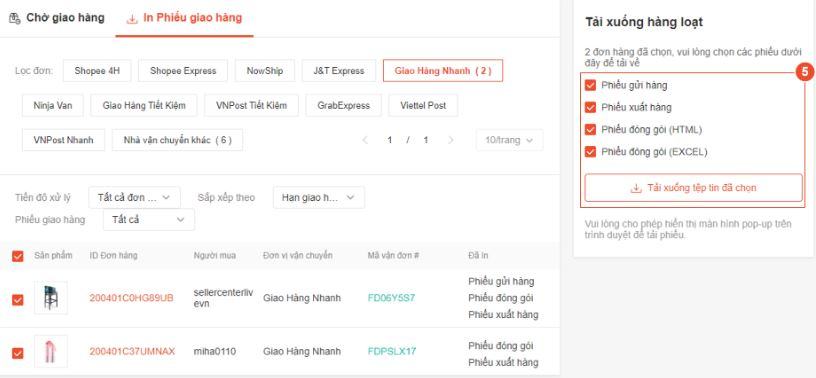Select Giao Hàng Nhanh (2) filter
816x378 pixels.
point(443,71)
